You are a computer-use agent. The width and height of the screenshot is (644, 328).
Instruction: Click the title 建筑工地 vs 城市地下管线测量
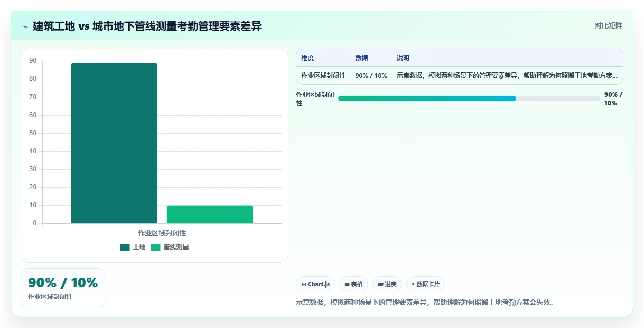point(147,26)
